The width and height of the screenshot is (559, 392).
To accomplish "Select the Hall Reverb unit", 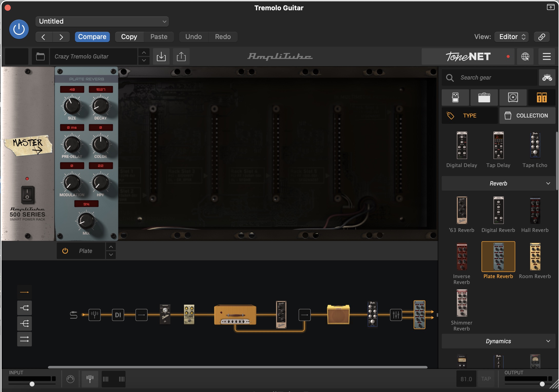I will coord(535,214).
